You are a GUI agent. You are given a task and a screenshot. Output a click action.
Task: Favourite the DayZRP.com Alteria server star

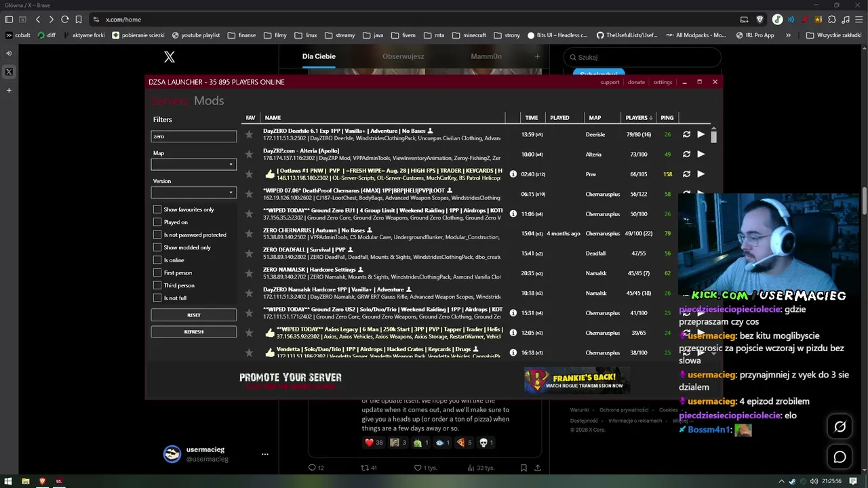tap(249, 155)
